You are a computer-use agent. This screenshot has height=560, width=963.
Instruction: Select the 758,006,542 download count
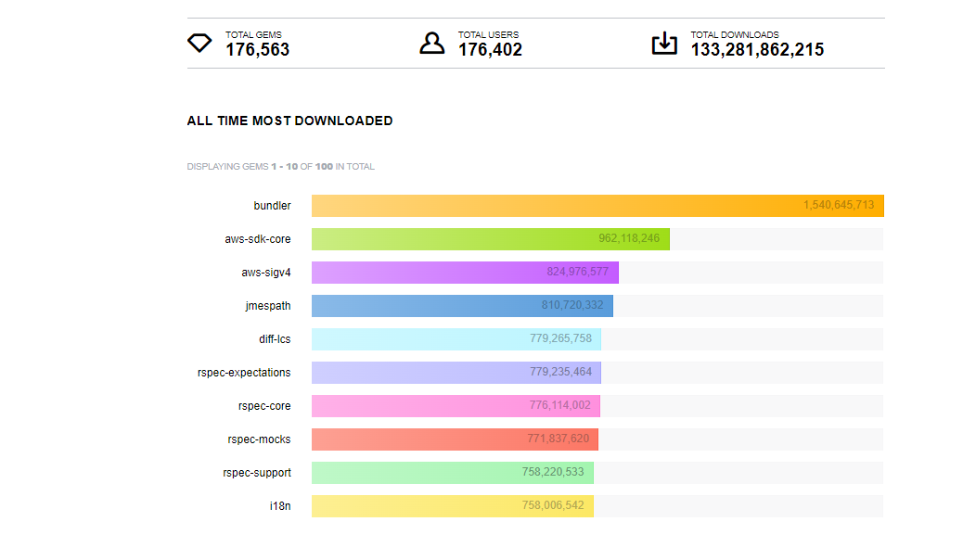[x=553, y=505]
